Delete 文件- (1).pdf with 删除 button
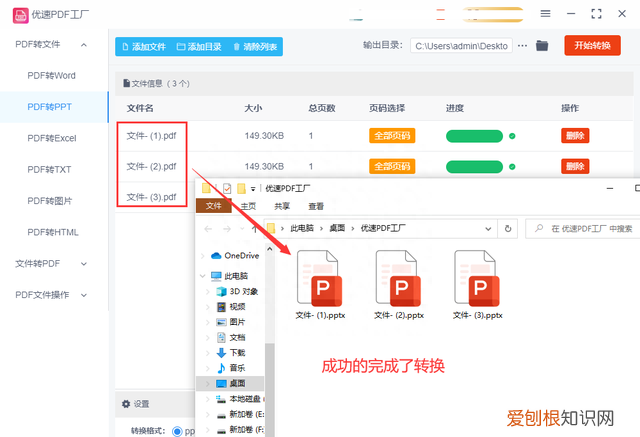 click(575, 135)
